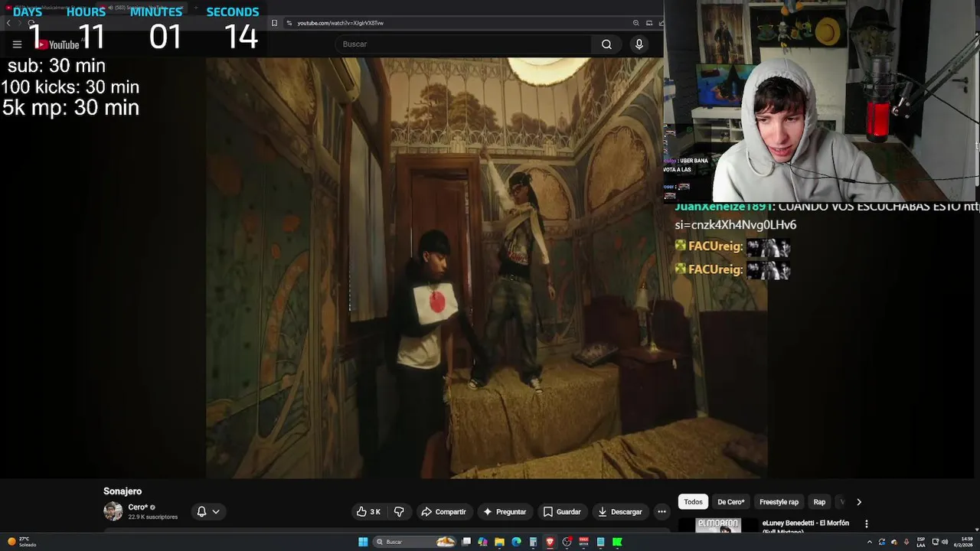Open Cero* channel avatar
Viewport: 980px width, 551px height.
tap(113, 511)
